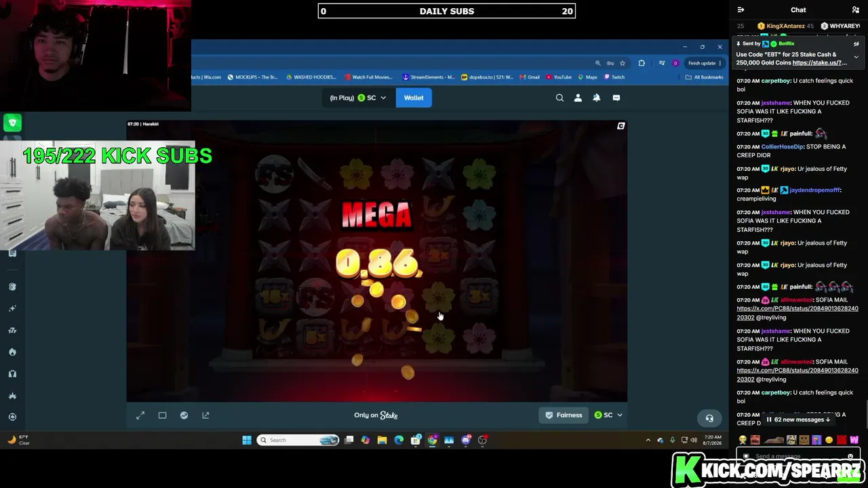
Task: Open the WASHED HOODIES bookmark
Action: (311, 77)
